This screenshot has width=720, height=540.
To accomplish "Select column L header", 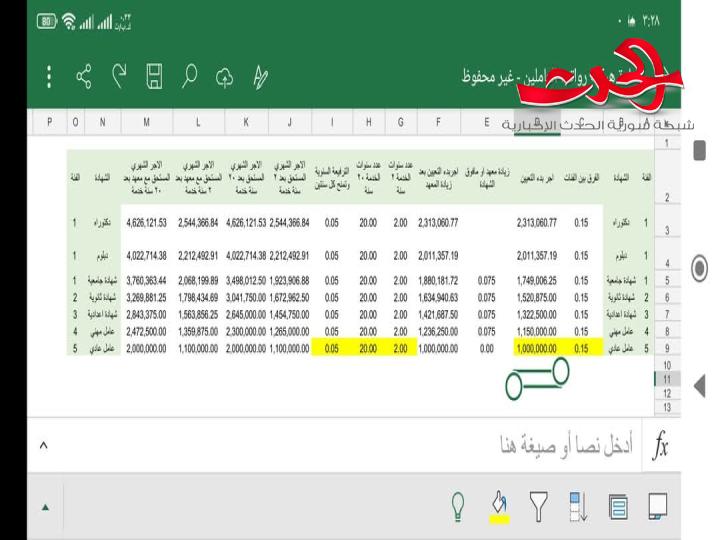I will (x=198, y=122).
